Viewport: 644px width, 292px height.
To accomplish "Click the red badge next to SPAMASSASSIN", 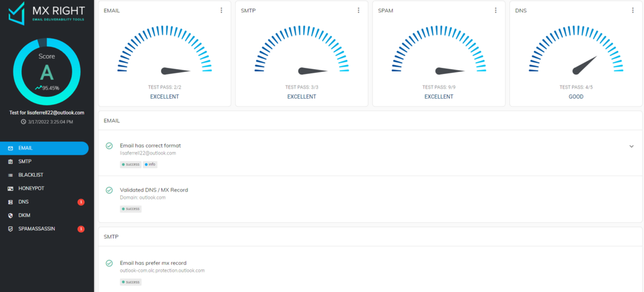I will tap(81, 229).
